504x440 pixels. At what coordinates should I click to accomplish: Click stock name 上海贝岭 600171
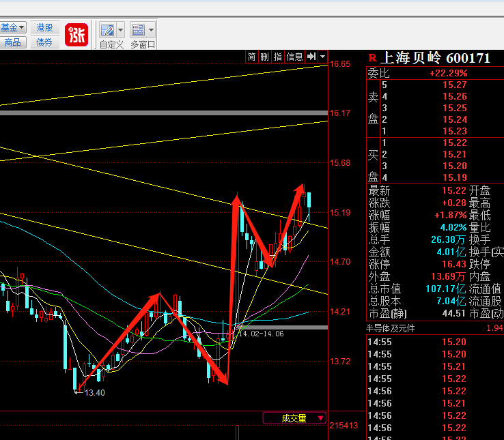tap(435, 58)
